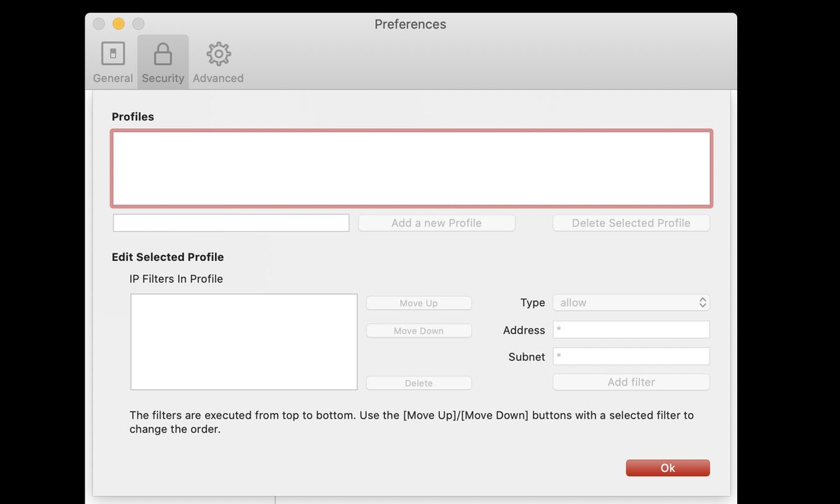Image resolution: width=840 pixels, height=504 pixels.
Task: Open the Type dropdown showing allow
Action: click(630, 302)
